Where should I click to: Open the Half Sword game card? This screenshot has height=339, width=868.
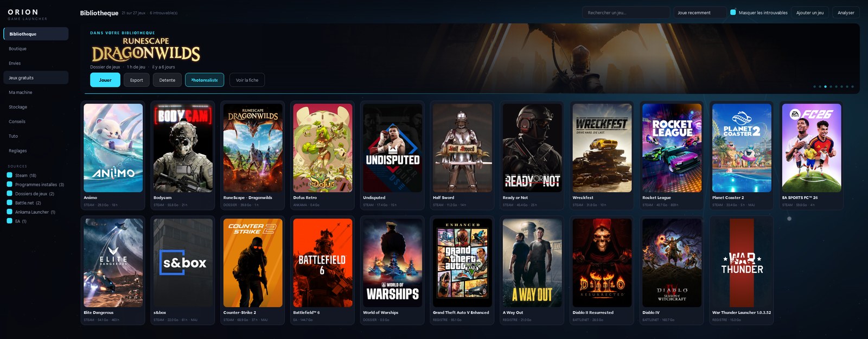point(462,156)
